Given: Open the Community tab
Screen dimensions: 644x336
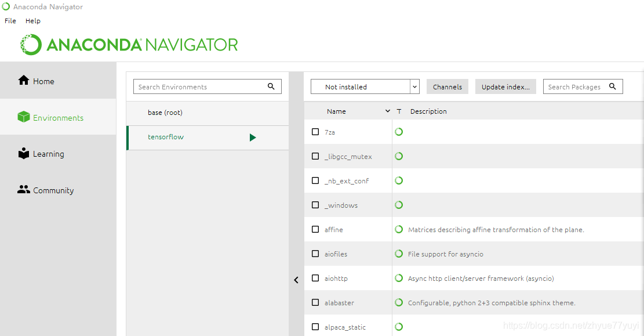Looking at the screenshot, I should (58, 190).
